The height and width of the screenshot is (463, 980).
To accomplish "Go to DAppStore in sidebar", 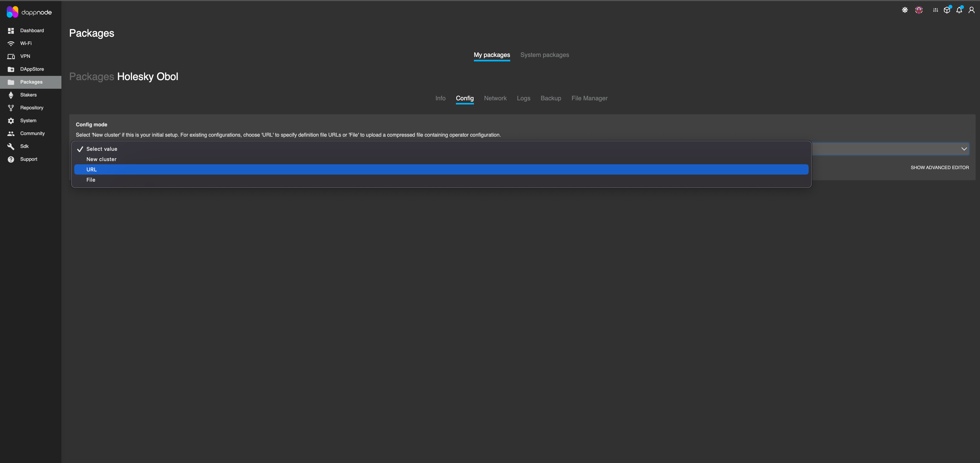I will pos(32,69).
